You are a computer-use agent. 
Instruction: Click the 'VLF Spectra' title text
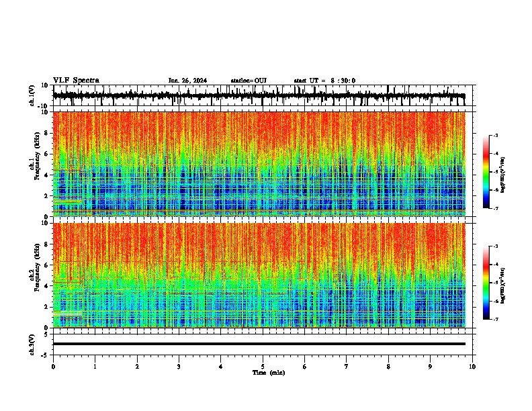click(76, 81)
